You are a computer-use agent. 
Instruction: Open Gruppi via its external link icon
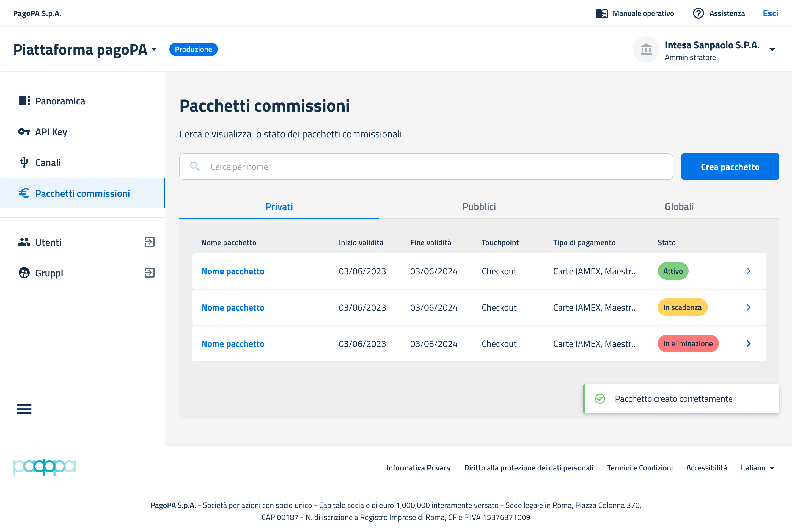pyautogui.click(x=149, y=273)
